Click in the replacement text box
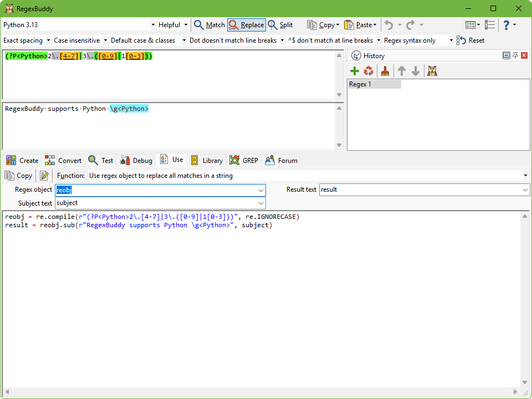This screenshot has height=399, width=532. coord(169,126)
